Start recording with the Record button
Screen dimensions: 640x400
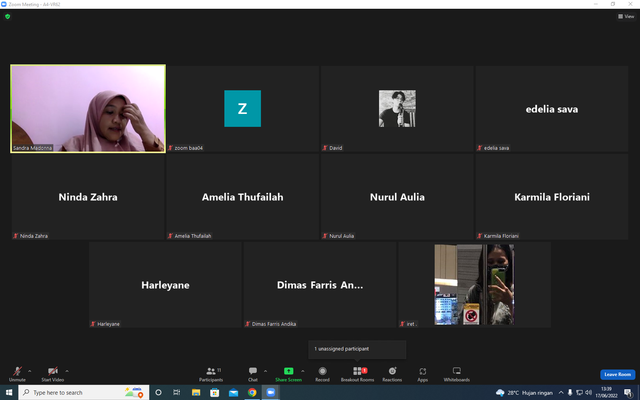click(322, 373)
